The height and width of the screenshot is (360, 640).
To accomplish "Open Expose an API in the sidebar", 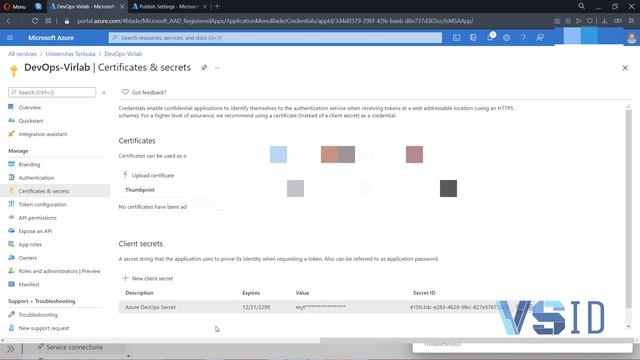I will [x=35, y=231].
